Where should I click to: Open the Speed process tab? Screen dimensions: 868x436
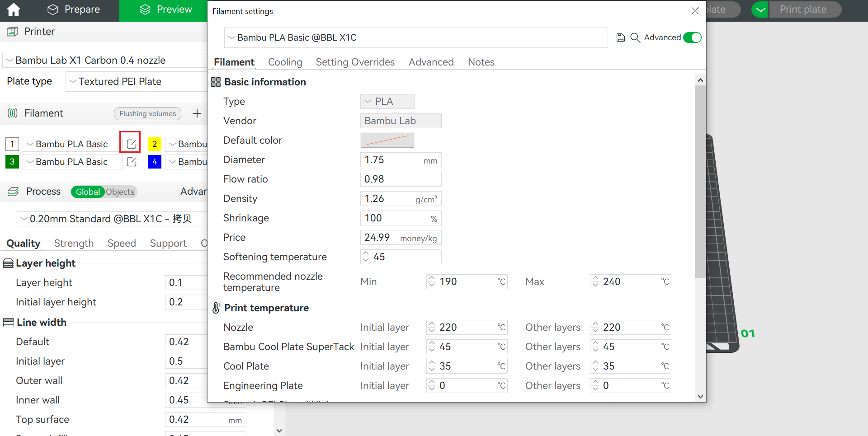tap(122, 243)
